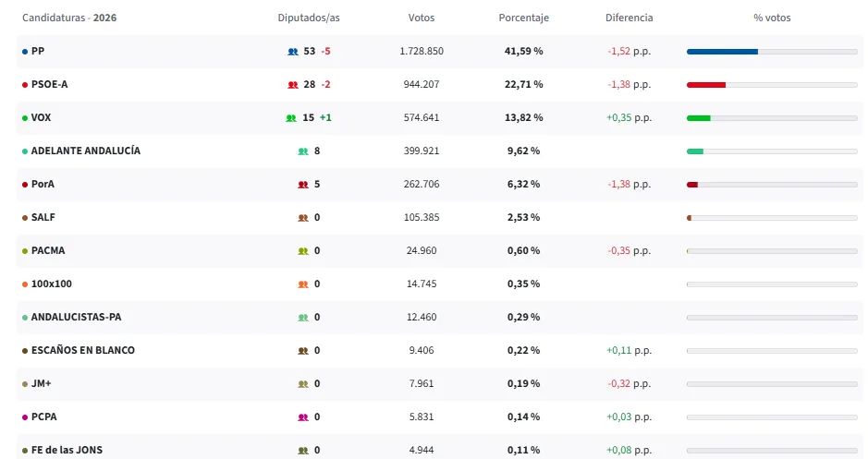Click the 1.728.850 votes value
This screenshot has width=868, height=459.
click(x=422, y=51)
